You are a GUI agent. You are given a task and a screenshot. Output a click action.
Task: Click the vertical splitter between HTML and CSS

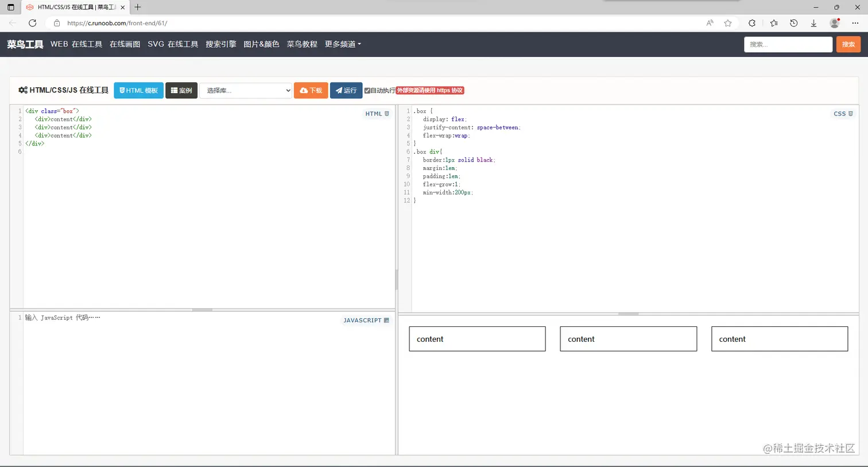[396, 280]
